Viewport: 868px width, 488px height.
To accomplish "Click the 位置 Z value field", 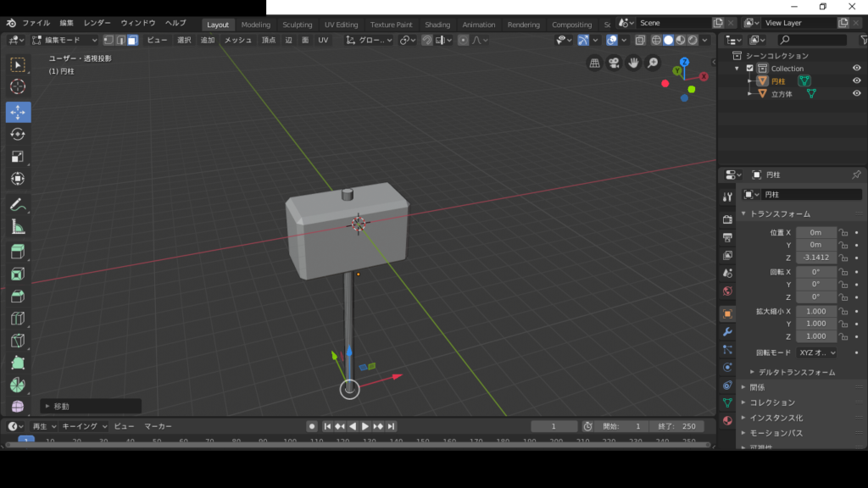I will coord(815,258).
